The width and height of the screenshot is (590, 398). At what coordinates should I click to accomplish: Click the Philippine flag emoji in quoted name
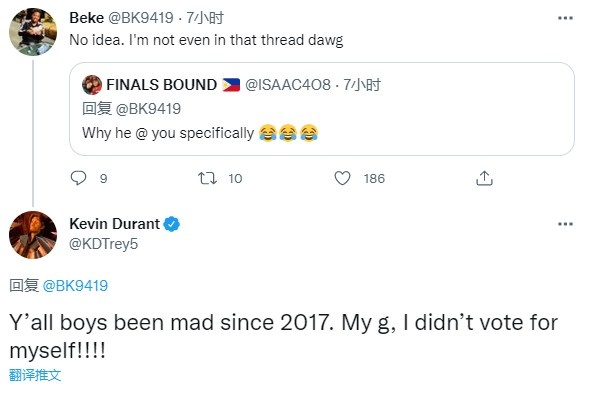[x=231, y=85]
